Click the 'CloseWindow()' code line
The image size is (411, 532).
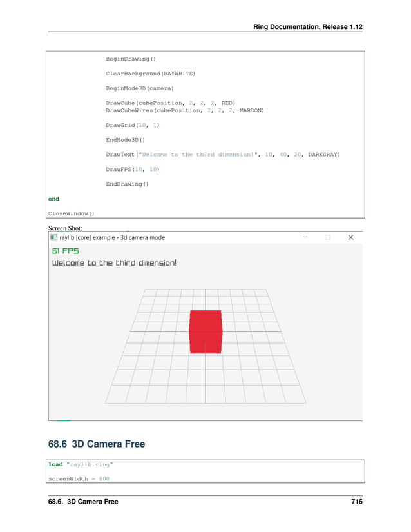[x=71, y=213]
